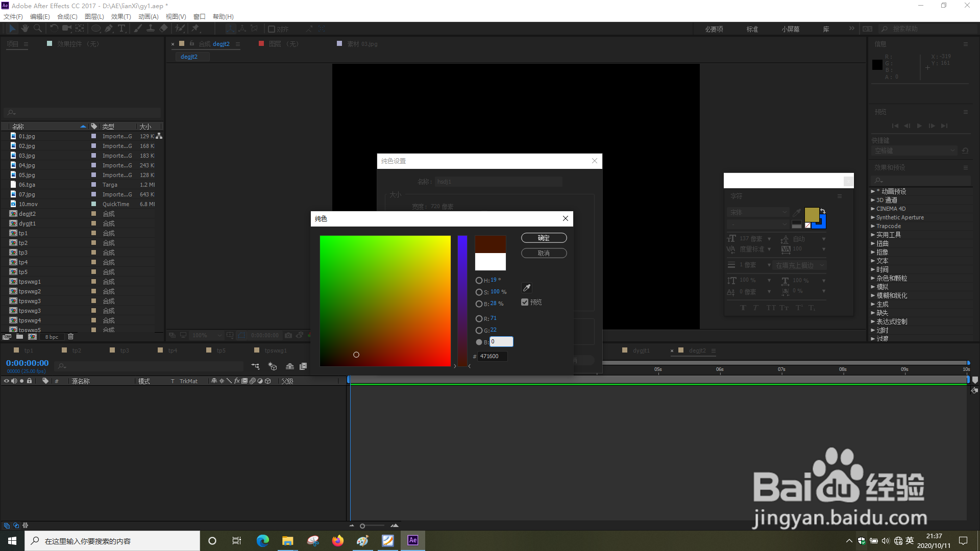Image resolution: width=980 pixels, height=551 pixels.
Task: Select the Zoom magnifier tool
Action: point(38,29)
